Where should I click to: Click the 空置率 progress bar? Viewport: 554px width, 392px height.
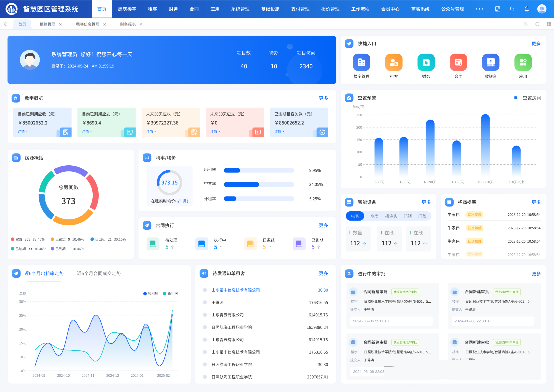[x=259, y=184]
